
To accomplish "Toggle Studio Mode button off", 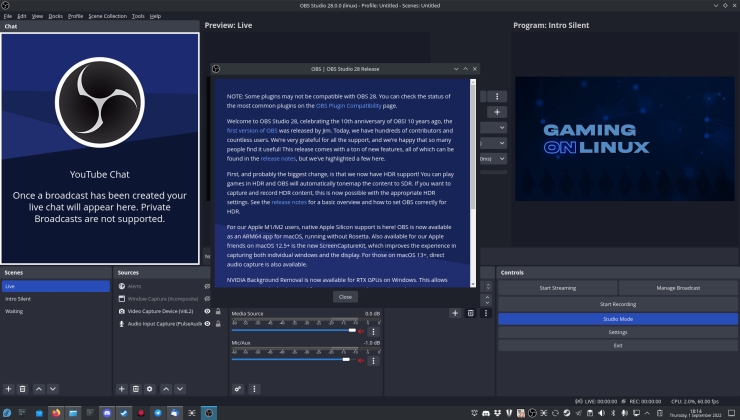I will (618, 319).
